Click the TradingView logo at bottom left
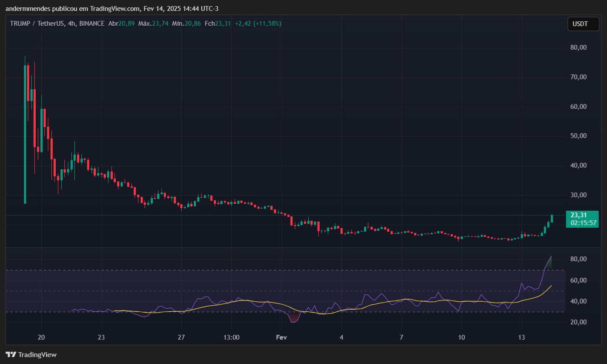607x364 pixels. [x=31, y=355]
